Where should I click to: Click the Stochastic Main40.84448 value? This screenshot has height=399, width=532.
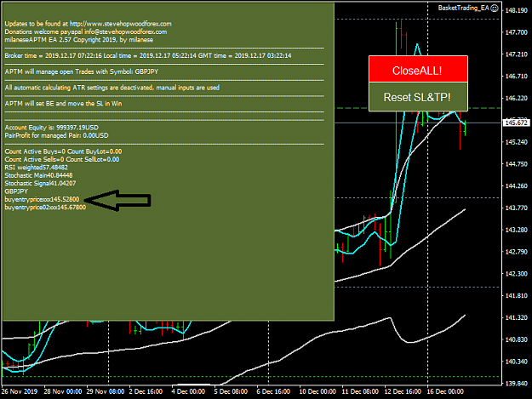pos(38,175)
